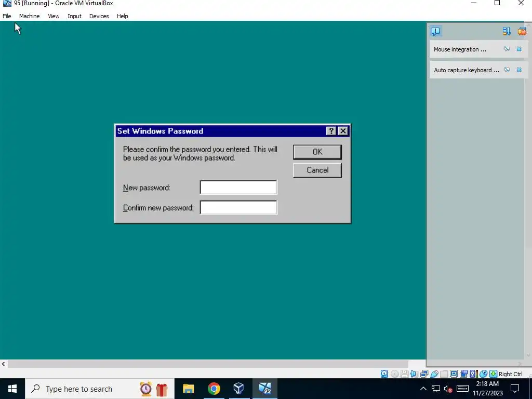Click the horizontal scrollbar left arrow
532x399 pixels.
point(4,364)
